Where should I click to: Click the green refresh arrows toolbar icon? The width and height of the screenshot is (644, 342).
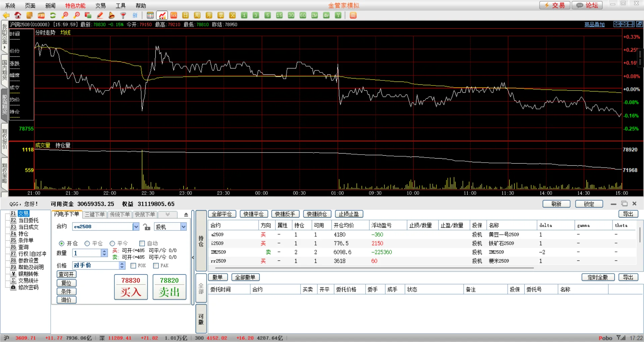[x=53, y=15]
